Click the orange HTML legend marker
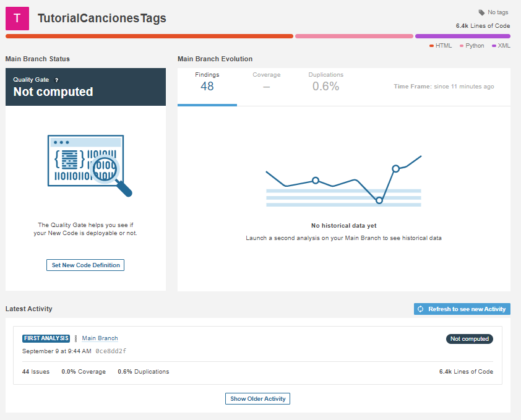Screen dimensions: 521x420 click(x=433, y=45)
